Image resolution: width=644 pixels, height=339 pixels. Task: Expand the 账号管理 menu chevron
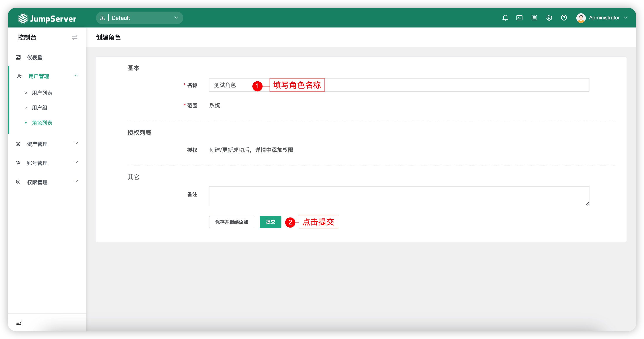point(76,162)
